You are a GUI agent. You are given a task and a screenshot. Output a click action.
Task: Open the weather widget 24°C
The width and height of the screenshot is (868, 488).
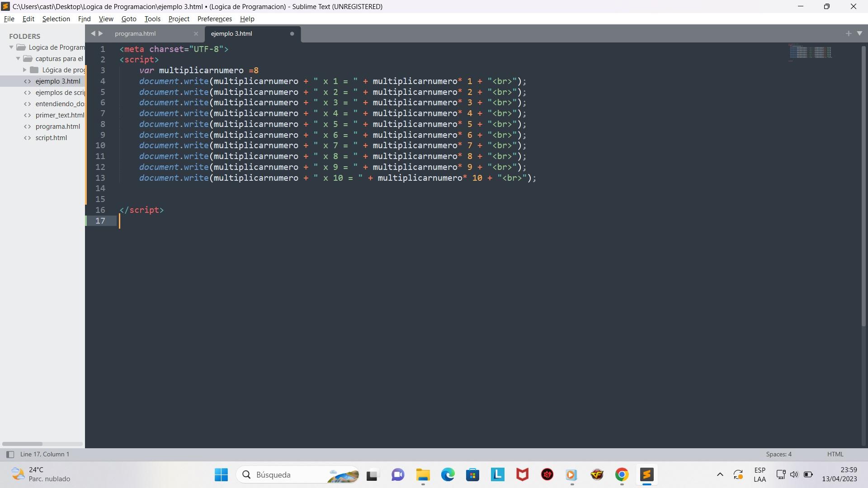(x=41, y=475)
